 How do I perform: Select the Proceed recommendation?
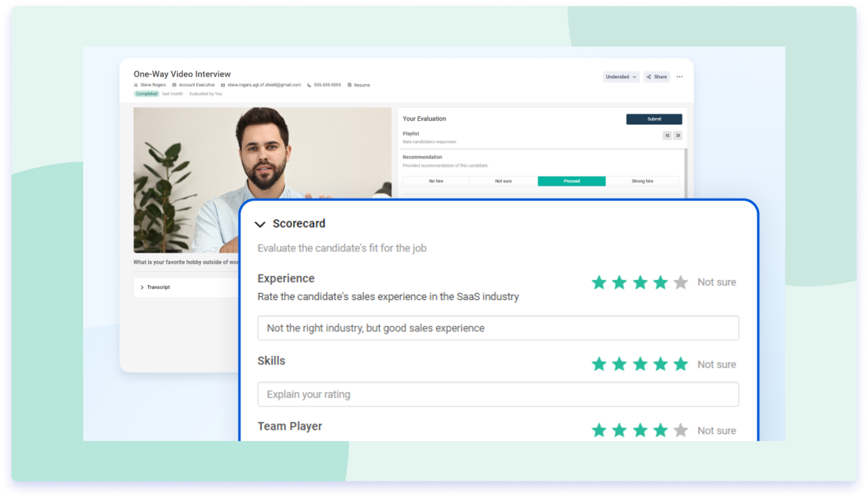tap(572, 181)
